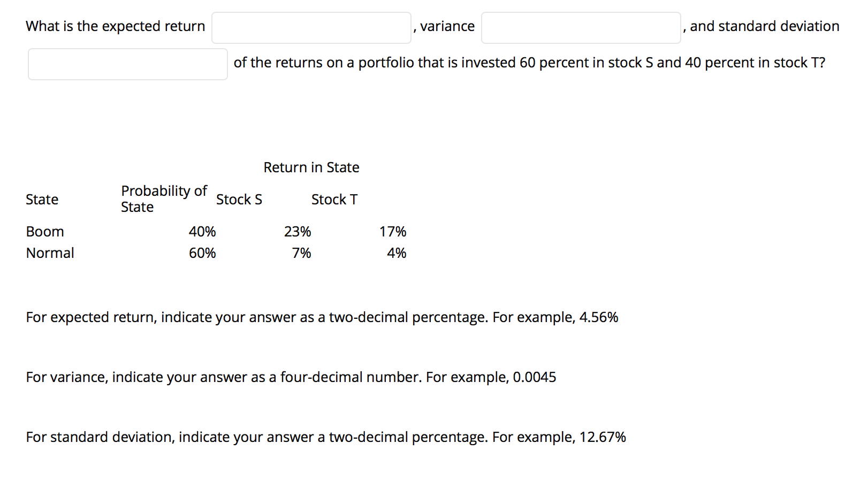The image size is (853, 504).
Task: Select the 'Stock S' column header
Action: (x=239, y=199)
